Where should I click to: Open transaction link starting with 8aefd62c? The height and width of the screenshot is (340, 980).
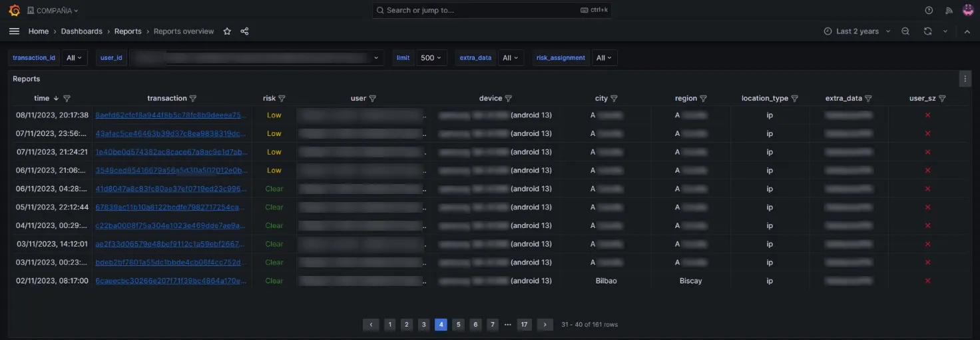171,115
